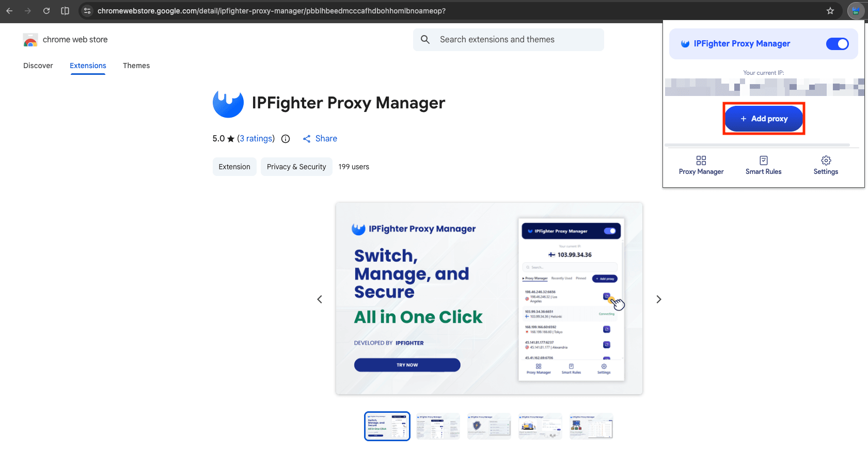
Task: Show next screenshot with right chevron
Action: (658, 299)
